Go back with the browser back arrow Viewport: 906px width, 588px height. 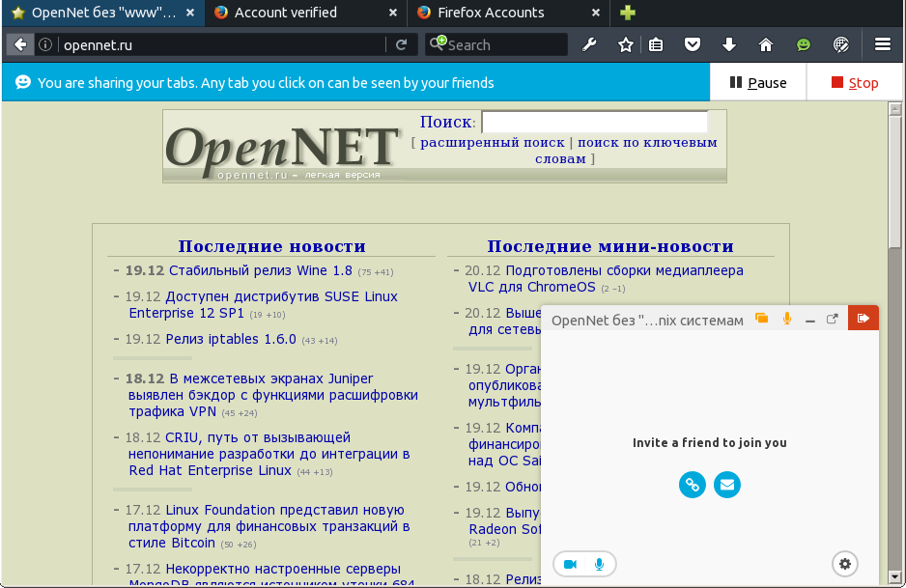20,44
